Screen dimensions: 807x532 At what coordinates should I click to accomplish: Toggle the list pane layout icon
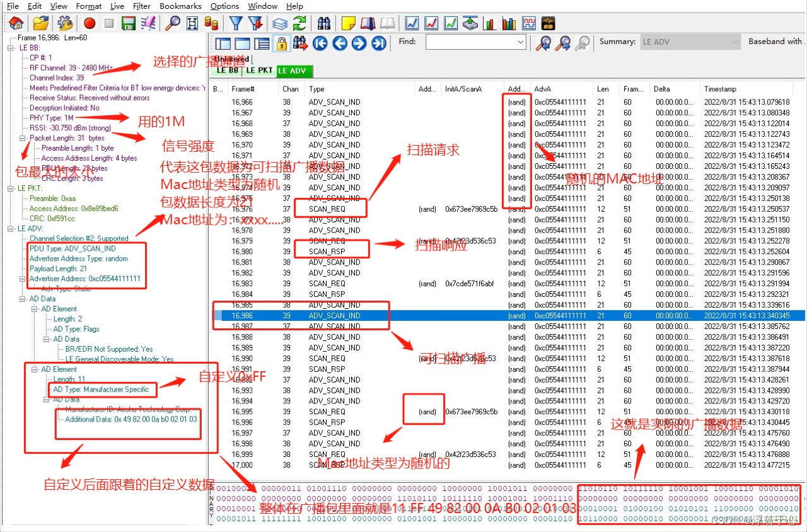pos(262,43)
